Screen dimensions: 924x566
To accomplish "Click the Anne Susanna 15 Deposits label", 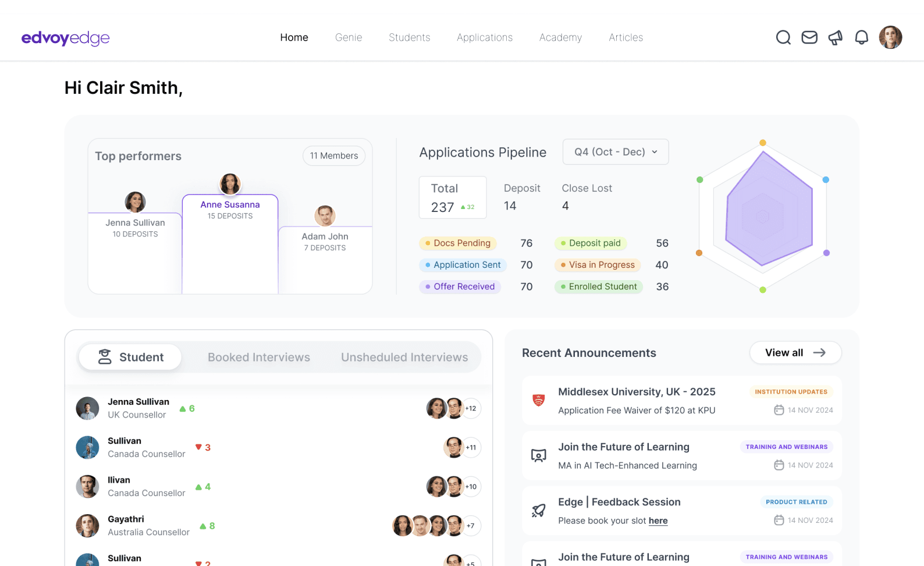I will (x=230, y=210).
